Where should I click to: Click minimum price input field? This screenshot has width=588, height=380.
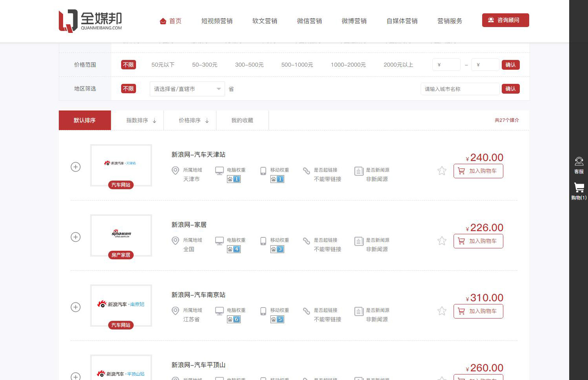coord(446,65)
